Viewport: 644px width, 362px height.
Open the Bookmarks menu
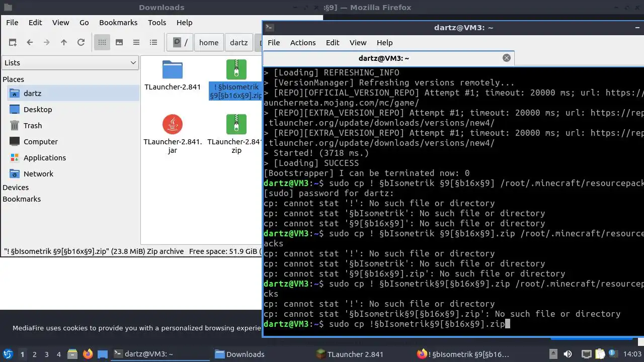118,23
